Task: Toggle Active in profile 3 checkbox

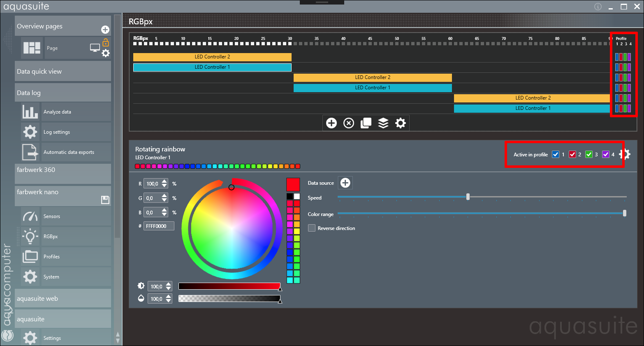Action: (589, 154)
